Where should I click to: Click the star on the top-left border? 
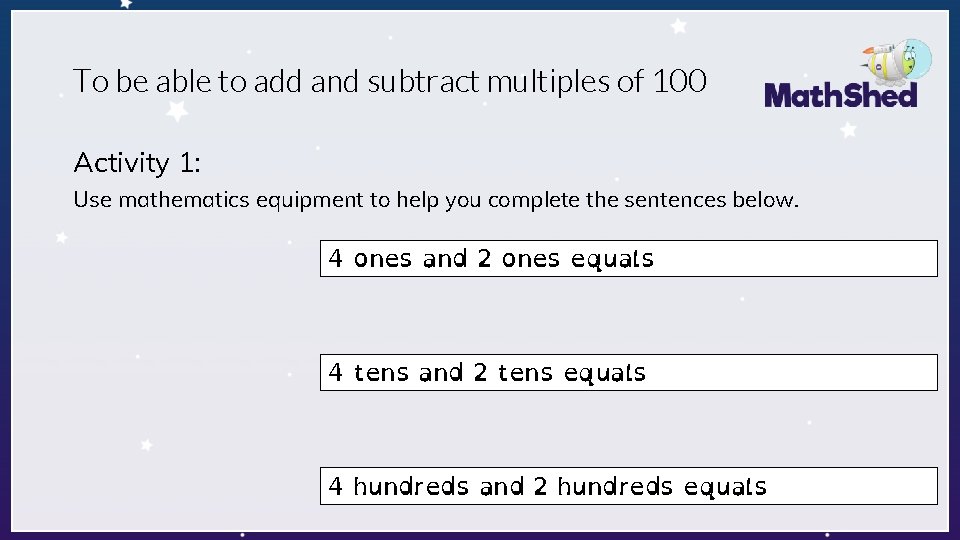pyautogui.click(x=125, y=4)
